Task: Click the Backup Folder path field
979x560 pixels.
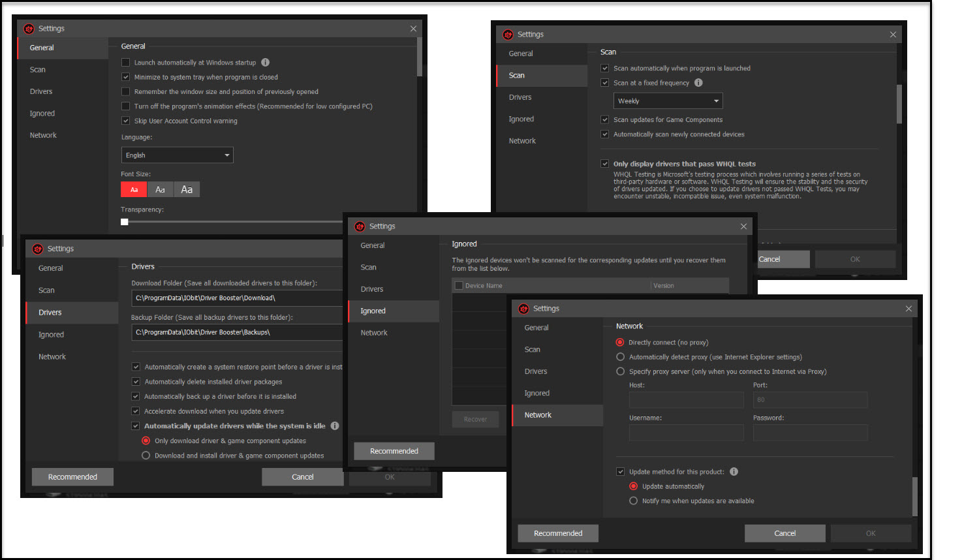Action: click(x=237, y=332)
